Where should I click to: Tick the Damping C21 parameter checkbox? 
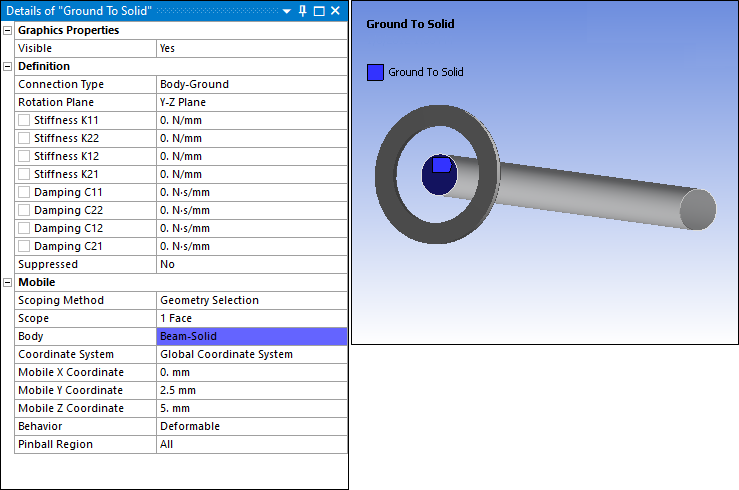click(24, 246)
